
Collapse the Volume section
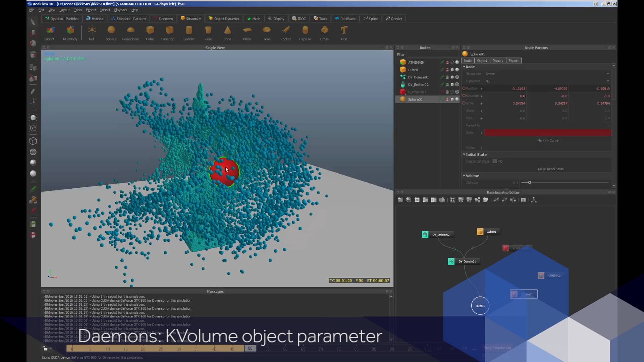point(464,176)
